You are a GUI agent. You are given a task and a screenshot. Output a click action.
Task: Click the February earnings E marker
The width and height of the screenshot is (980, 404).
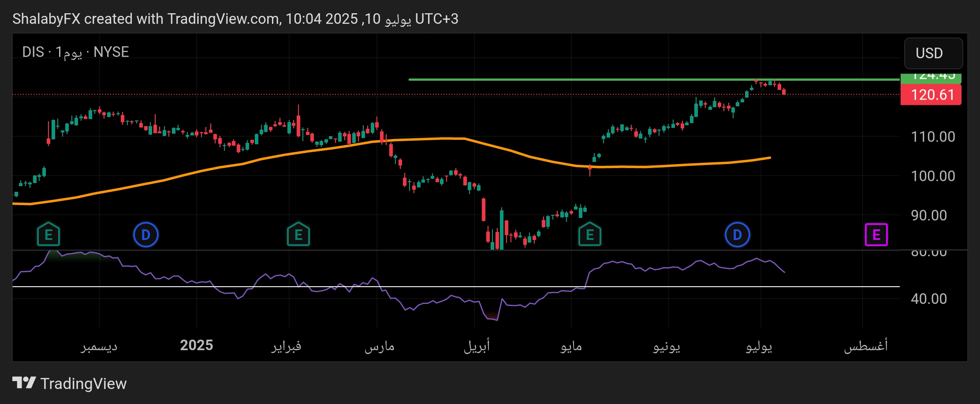[x=298, y=235]
